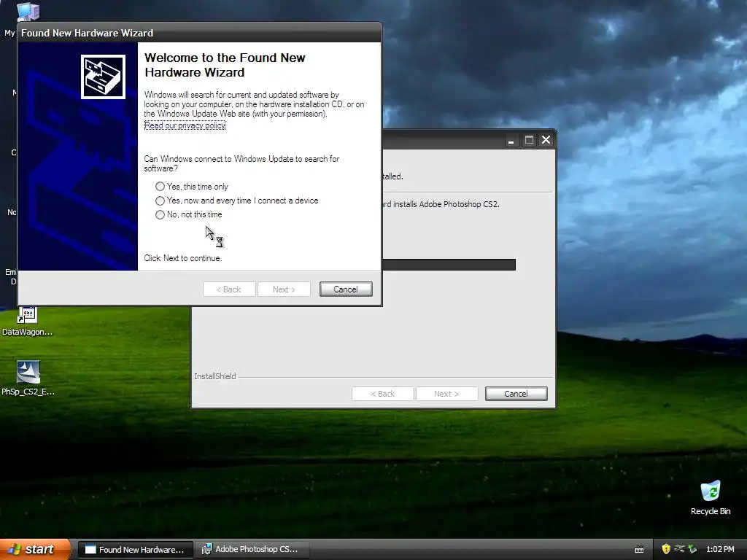Viewport: 747px width, 560px height.
Task: Maximize the Photoshop installer window
Action: [529, 140]
